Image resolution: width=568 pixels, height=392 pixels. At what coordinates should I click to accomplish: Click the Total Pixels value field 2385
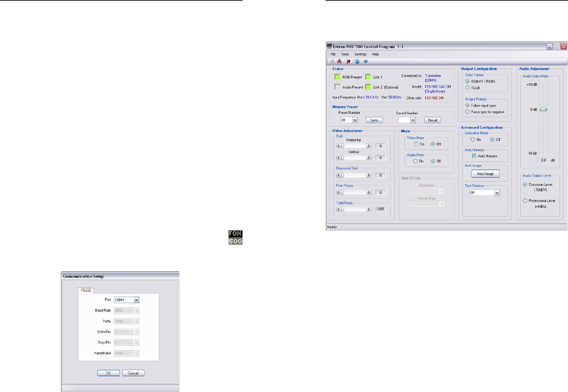coord(381,209)
